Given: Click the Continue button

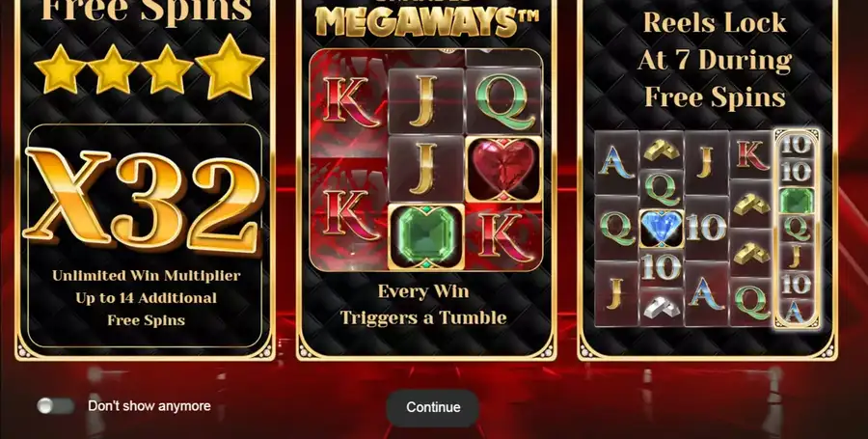Looking at the screenshot, I should (432, 407).
